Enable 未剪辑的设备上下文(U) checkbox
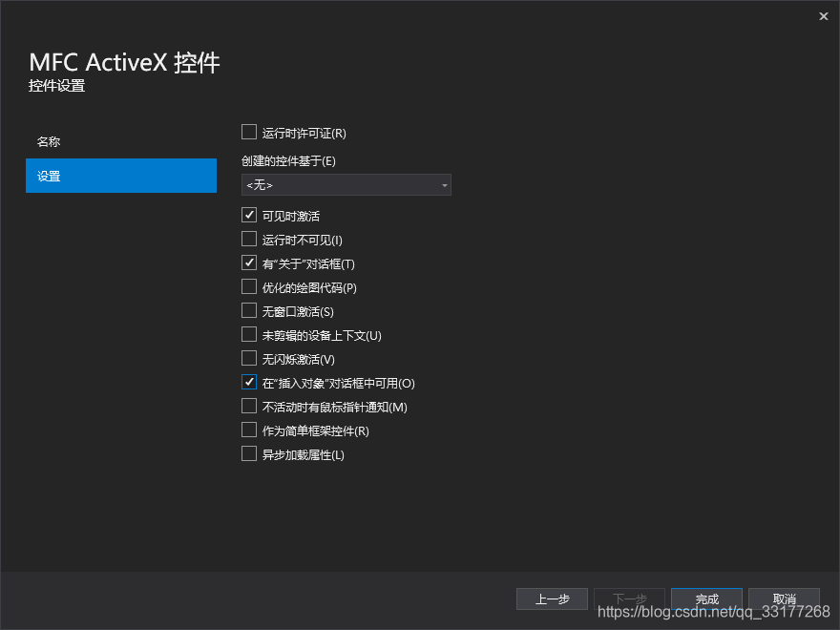 (249, 334)
